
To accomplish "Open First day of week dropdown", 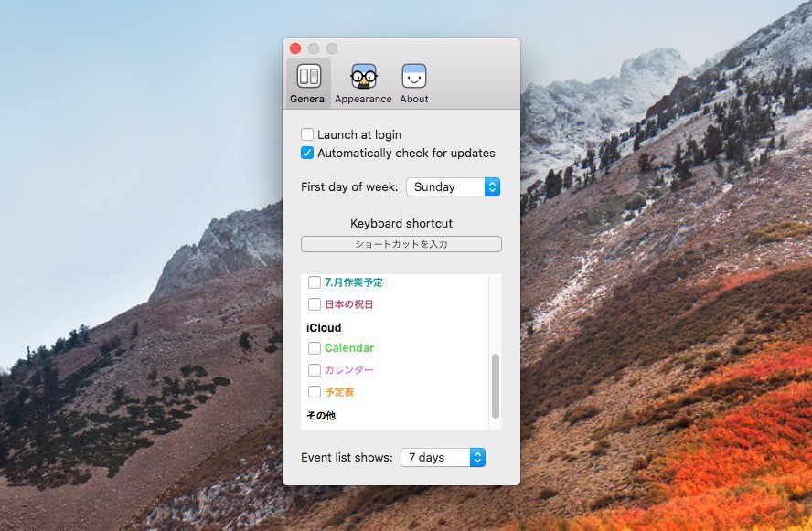I will click(x=454, y=186).
